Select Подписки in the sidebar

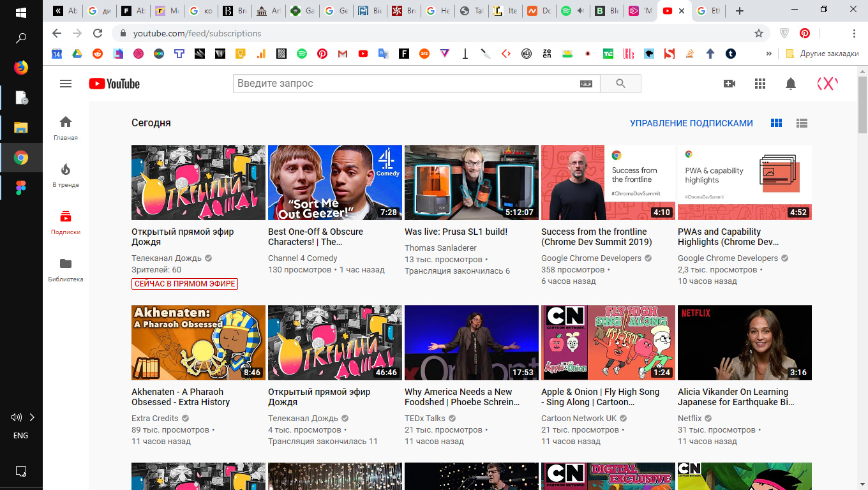[x=66, y=222]
